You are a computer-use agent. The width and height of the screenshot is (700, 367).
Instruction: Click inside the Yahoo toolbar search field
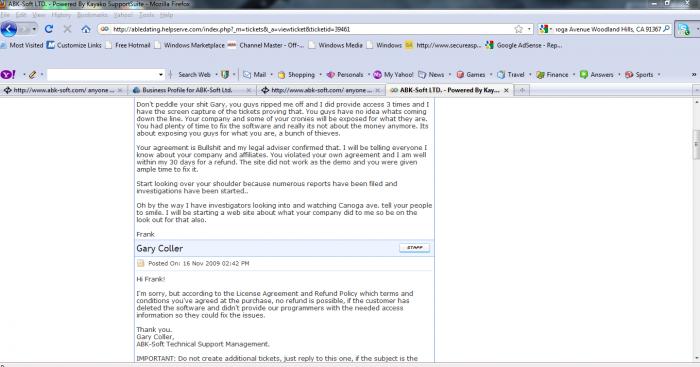click(x=102, y=75)
